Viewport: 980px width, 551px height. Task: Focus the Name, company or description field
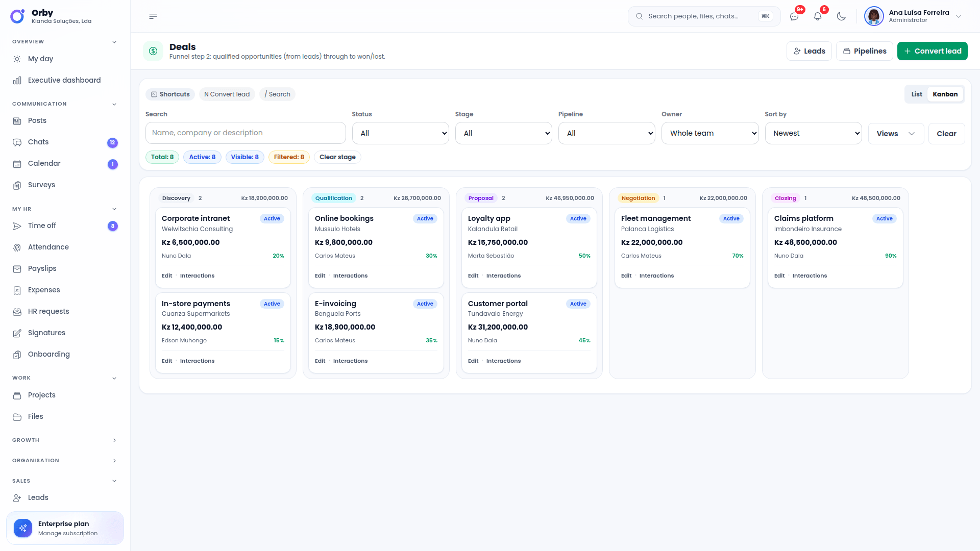tap(246, 133)
